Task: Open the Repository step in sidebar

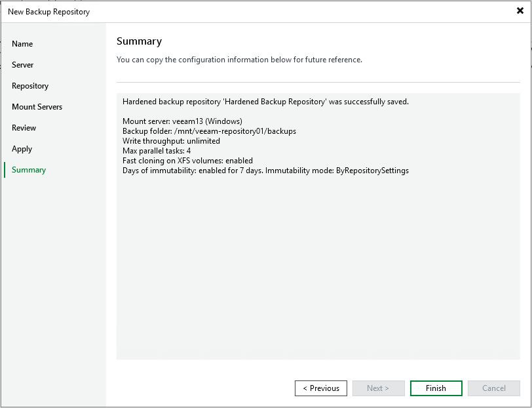Action: coord(30,86)
